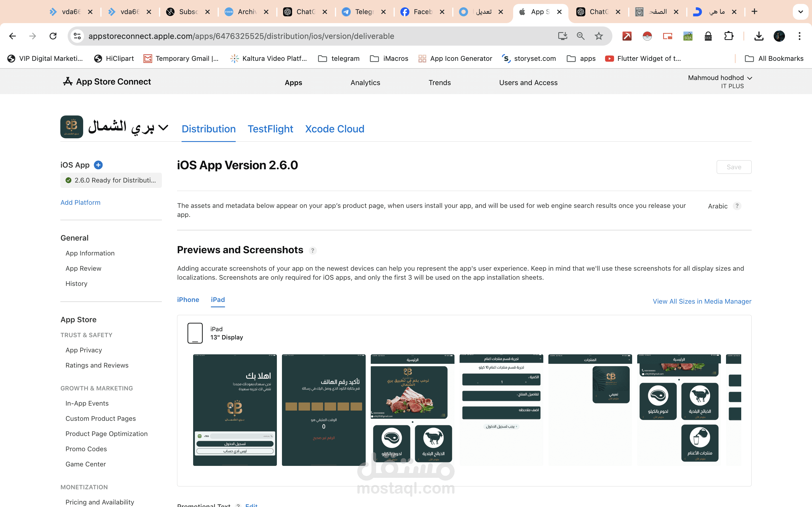The width and height of the screenshot is (812, 507).
Task: Click the browser downloads icon
Action: click(x=759, y=36)
